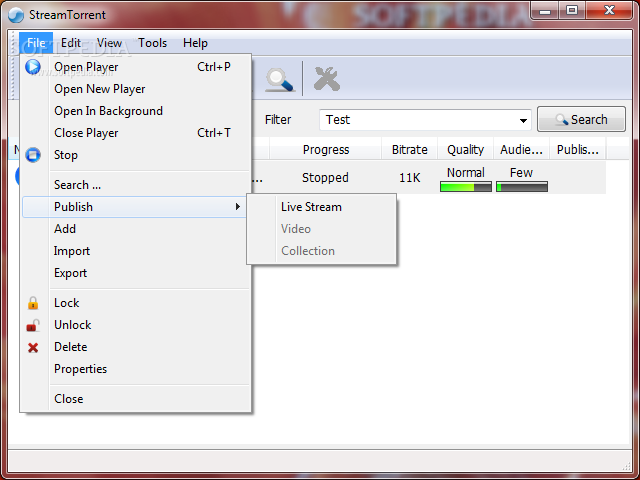Click the magnifier search toolbar icon
Image resolution: width=640 pixels, height=480 pixels.
point(280,80)
